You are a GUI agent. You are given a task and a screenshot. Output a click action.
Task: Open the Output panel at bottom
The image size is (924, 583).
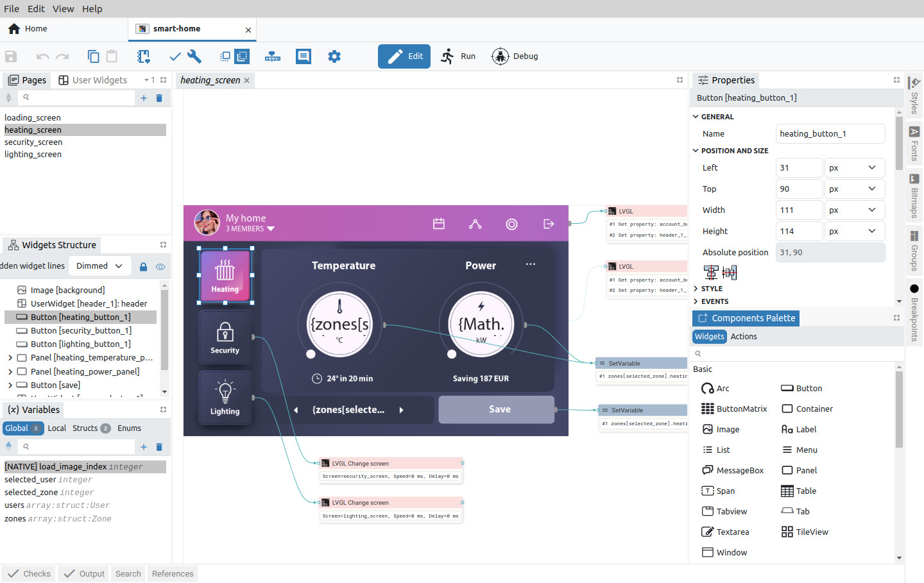tap(84, 574)
